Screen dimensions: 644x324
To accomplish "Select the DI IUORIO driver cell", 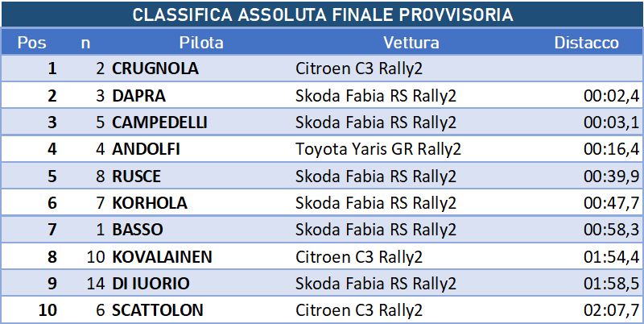I will (151, 284).
